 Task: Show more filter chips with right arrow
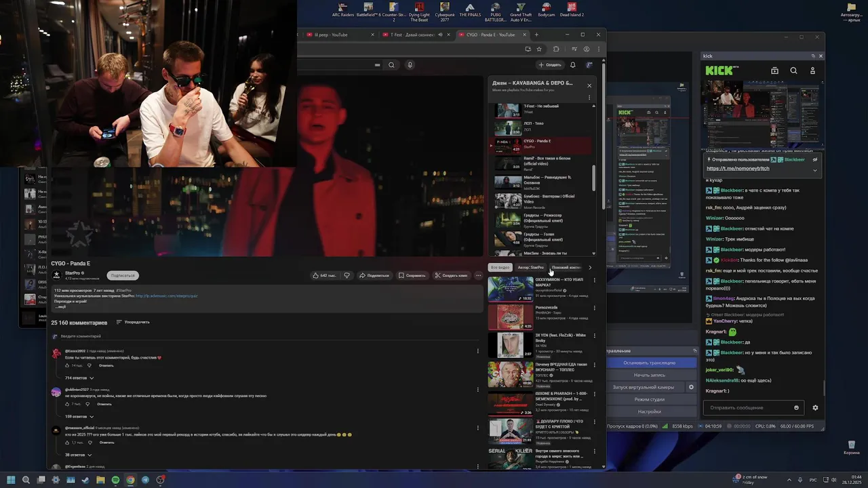[x=589, y=267]
